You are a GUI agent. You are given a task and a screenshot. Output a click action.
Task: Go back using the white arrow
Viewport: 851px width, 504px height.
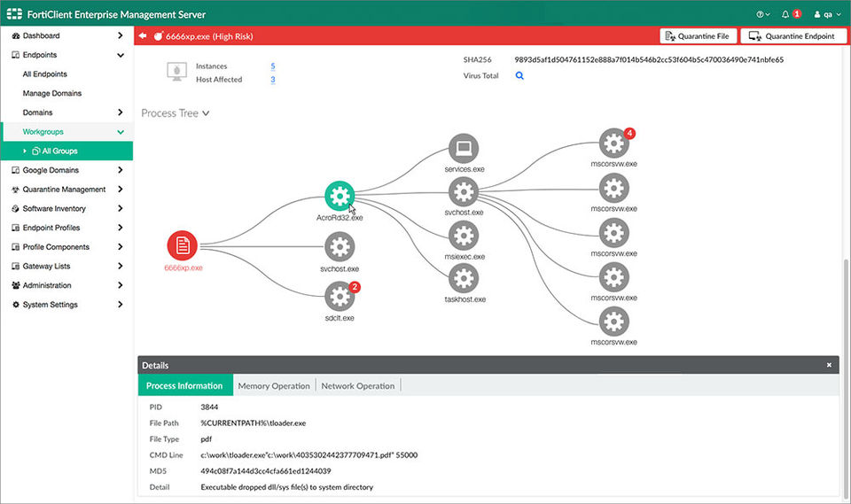coord(143,35)
